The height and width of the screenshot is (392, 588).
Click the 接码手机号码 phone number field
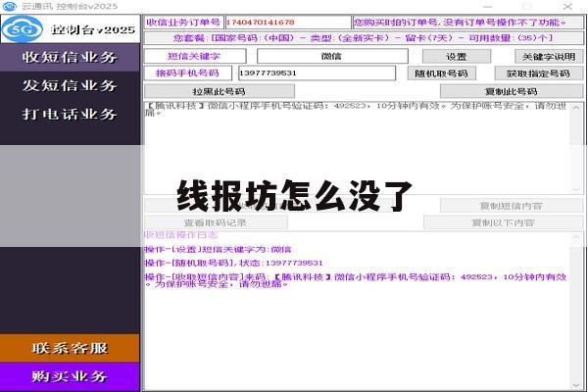pos(317,73)
